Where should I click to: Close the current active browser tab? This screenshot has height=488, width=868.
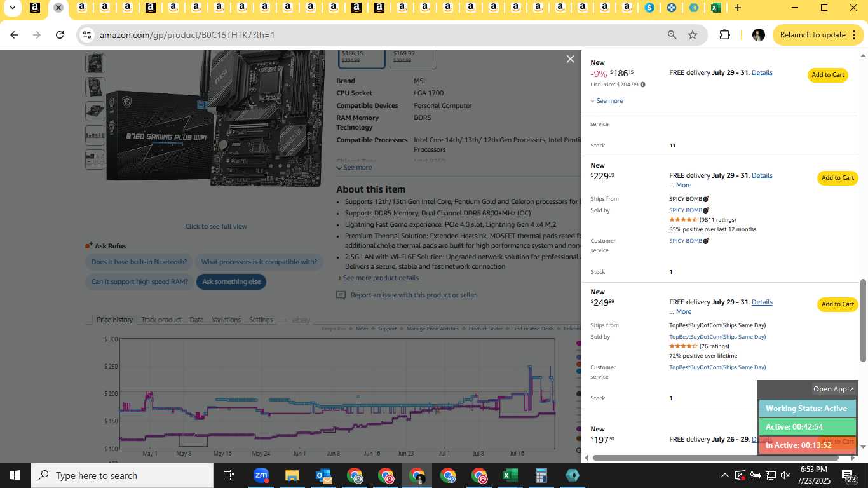pyautogui.click(x=58, y=8)
